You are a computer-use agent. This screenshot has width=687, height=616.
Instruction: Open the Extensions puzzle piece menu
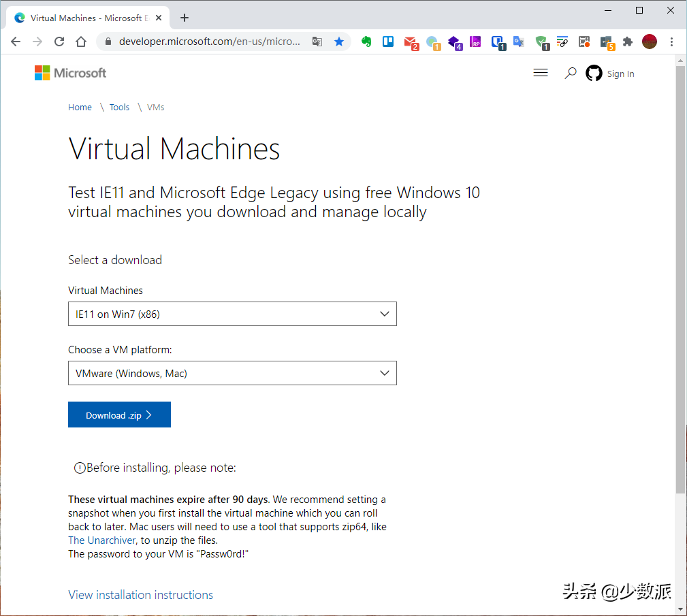coord(628,42)
